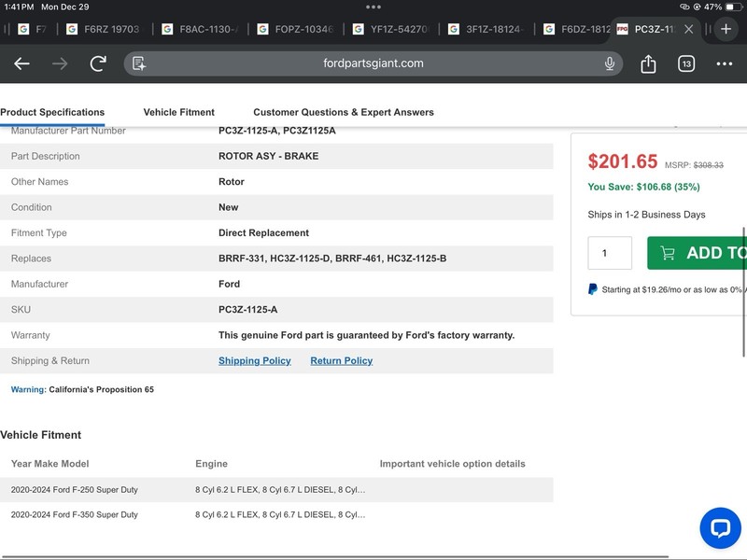
Task: Reload the page with refresh icon
Action: point(98,63)
